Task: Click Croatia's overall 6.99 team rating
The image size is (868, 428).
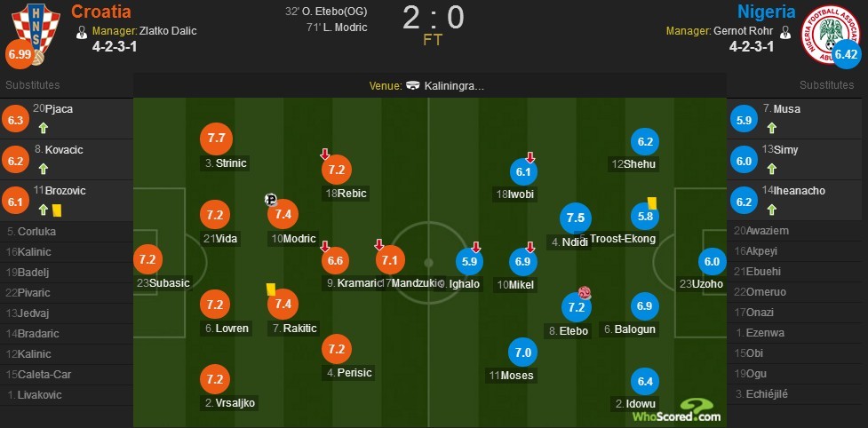Action: (x=21, y=55)
